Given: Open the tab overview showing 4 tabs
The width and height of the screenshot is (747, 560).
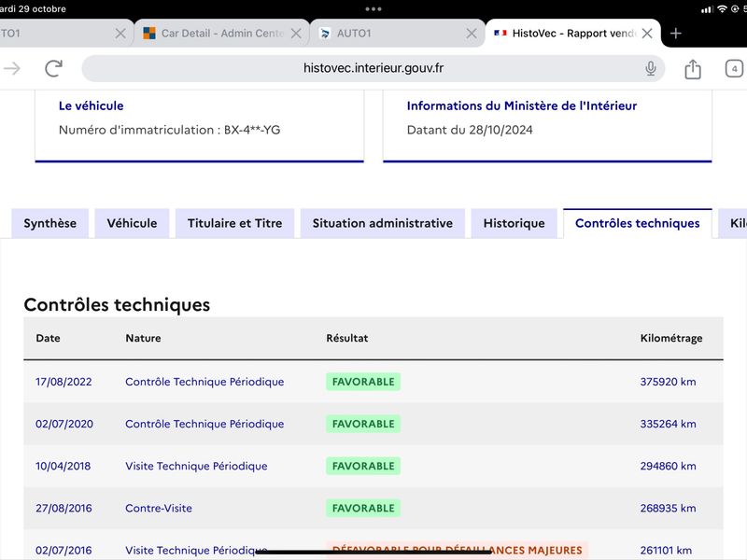Looking at the screenshot, I should [x=734, y=69].
